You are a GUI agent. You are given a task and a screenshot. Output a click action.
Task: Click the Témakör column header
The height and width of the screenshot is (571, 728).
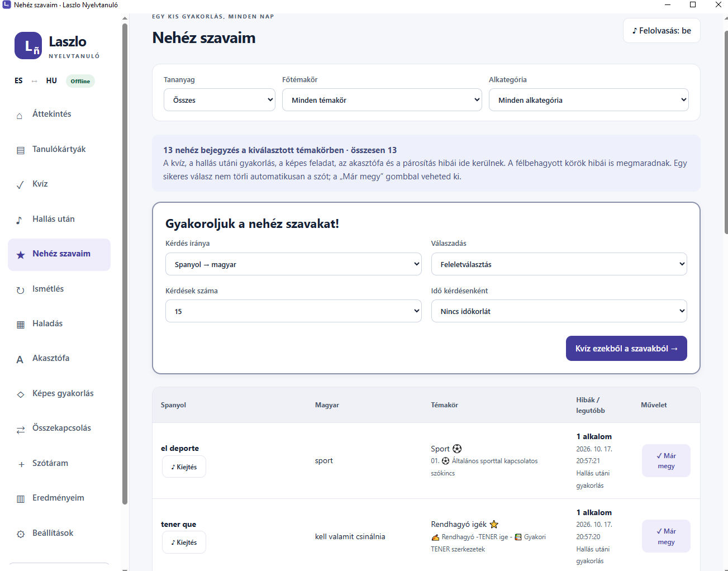(444, 405)
